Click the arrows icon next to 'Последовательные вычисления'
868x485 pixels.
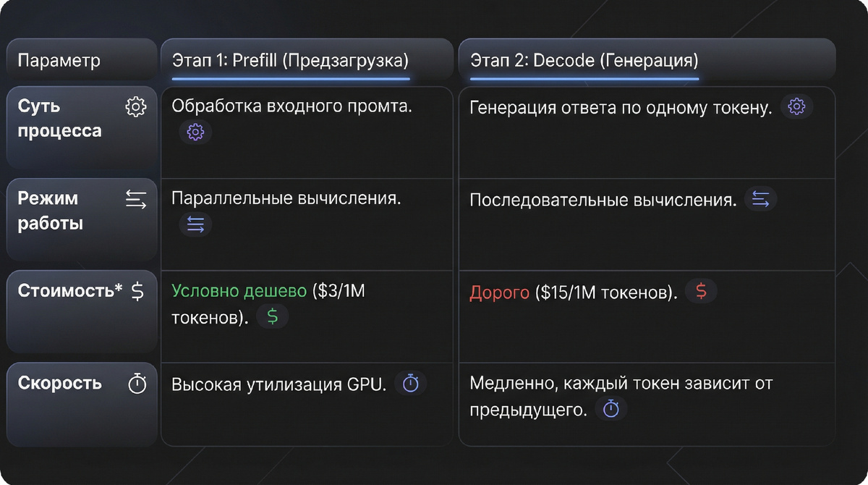coord(760,199)
